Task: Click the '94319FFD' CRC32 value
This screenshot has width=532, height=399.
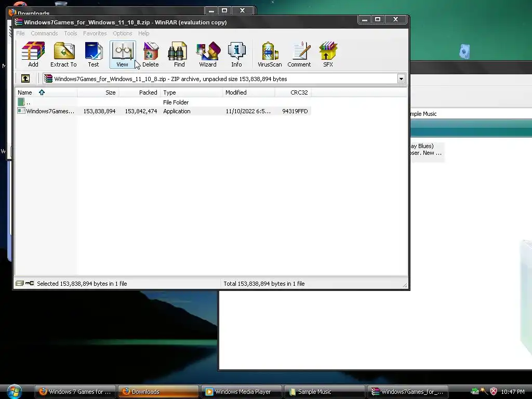Action: pos(295,111)
